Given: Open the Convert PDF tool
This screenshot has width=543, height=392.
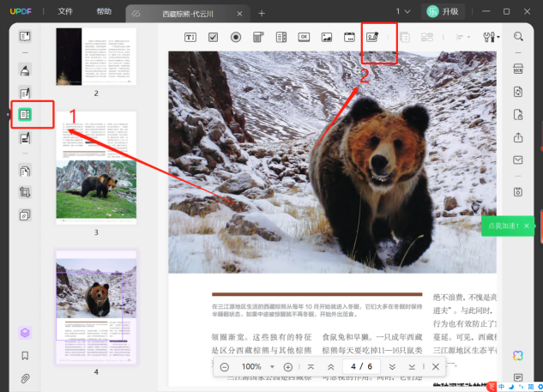Looking at the screenshot, I should coord(518,92).
